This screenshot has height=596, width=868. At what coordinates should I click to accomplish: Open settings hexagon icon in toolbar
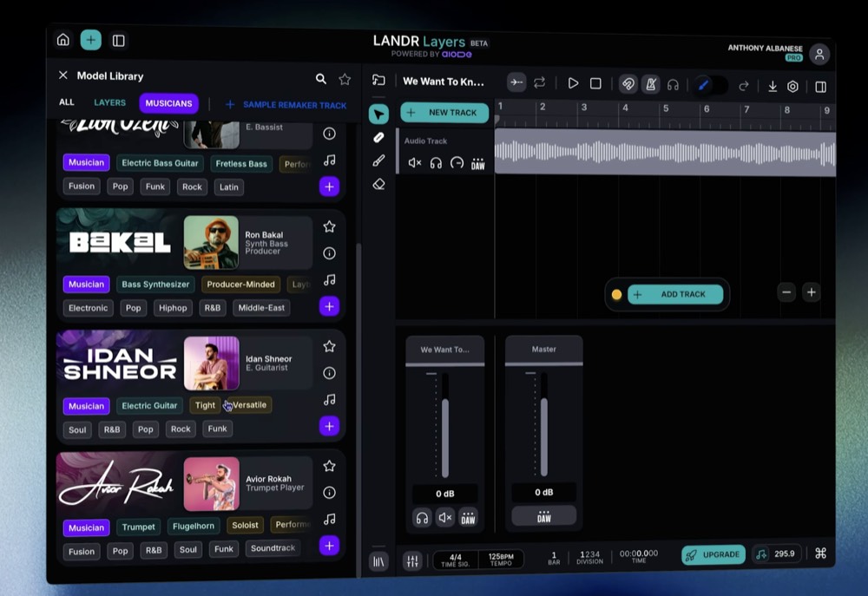792,87
